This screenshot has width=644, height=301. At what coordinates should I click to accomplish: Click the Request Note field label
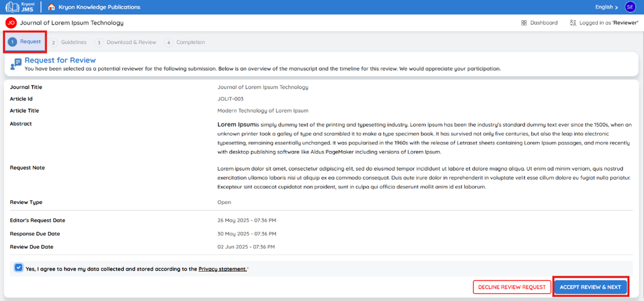tap(27, 168)
